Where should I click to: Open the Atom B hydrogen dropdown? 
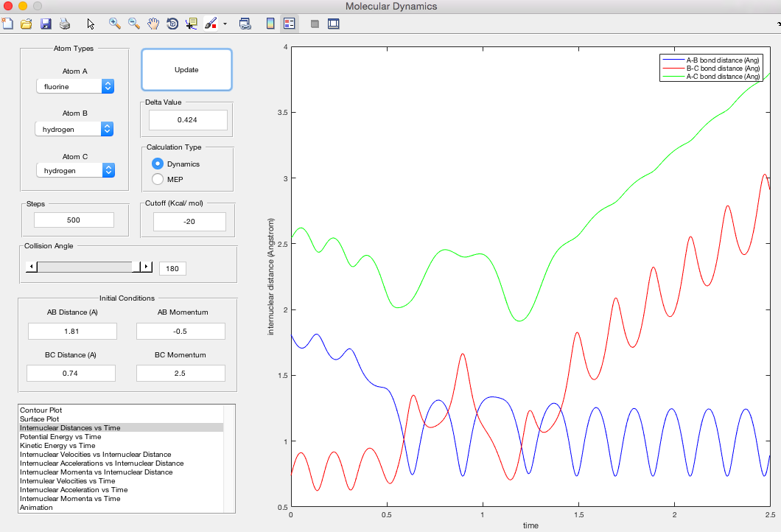coord(74,129)
